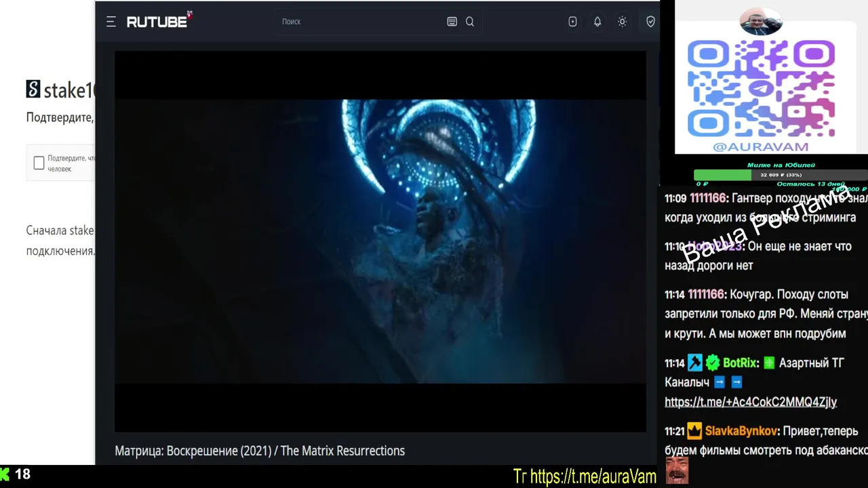Click the BotRix username in chat
The image size is (868, 488).
tap(739, 363)
